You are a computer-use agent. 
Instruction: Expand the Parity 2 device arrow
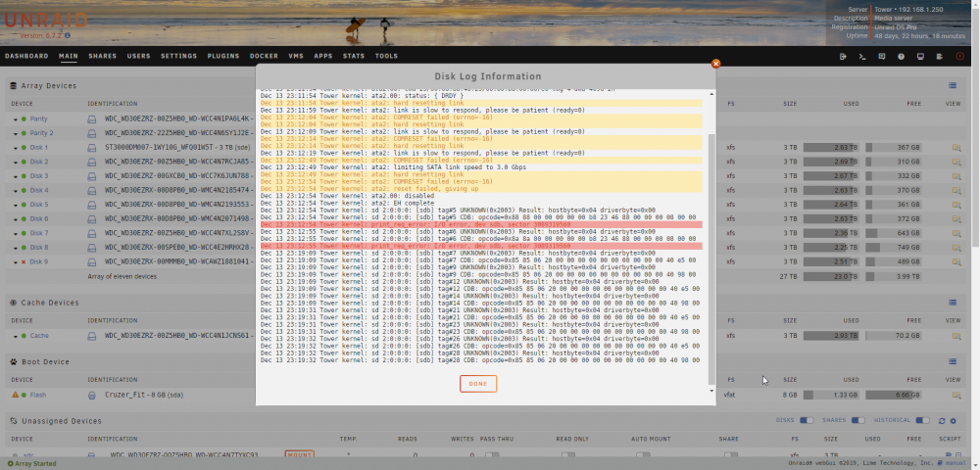coord(16,133)
